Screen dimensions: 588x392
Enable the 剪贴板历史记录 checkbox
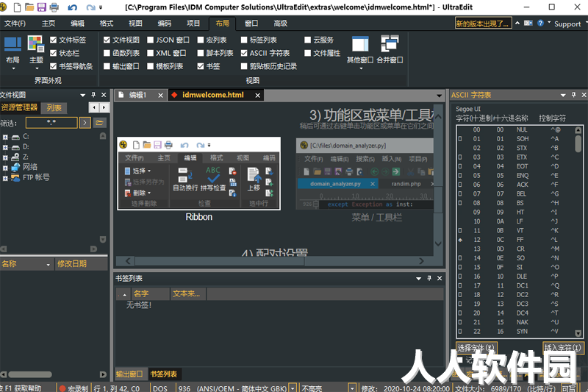[x=244, y=66]
